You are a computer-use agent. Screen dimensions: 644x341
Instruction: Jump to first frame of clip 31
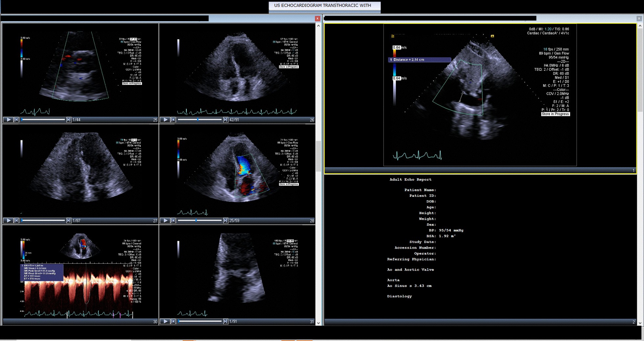point(173,321)
